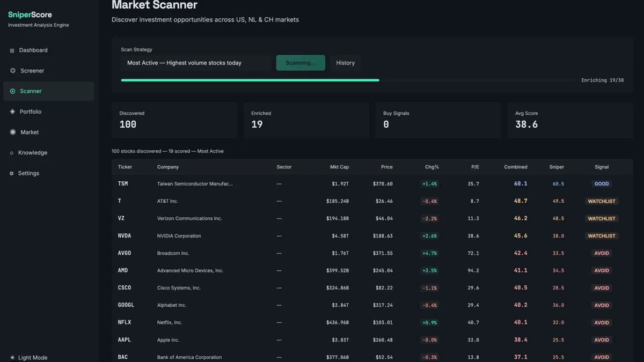Open the Knowledge section

tap(49, 153)
